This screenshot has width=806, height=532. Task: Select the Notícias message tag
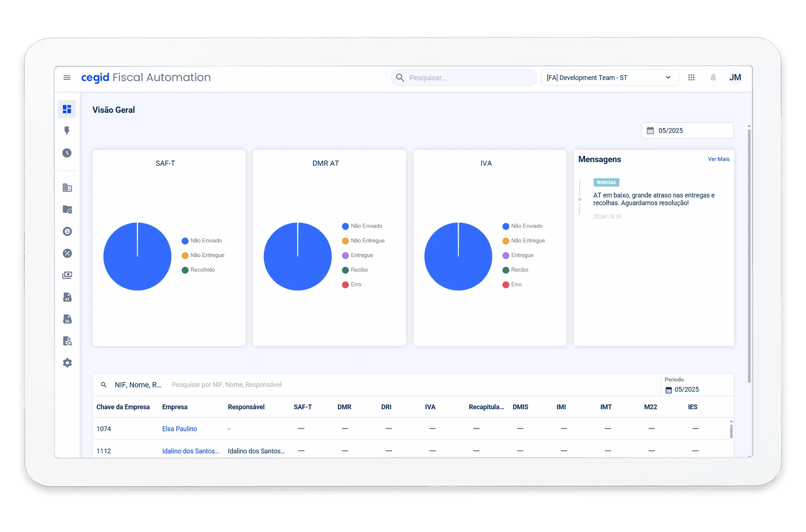pyautogui.click(x=606, y=182)
